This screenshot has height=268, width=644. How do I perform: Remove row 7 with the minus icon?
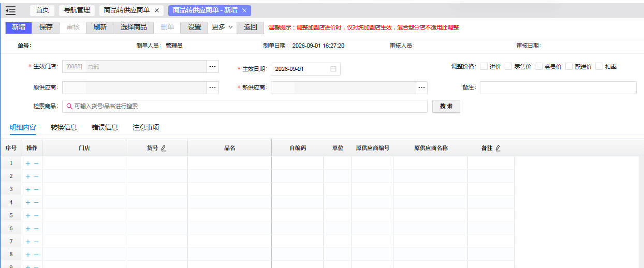[36, 242]
